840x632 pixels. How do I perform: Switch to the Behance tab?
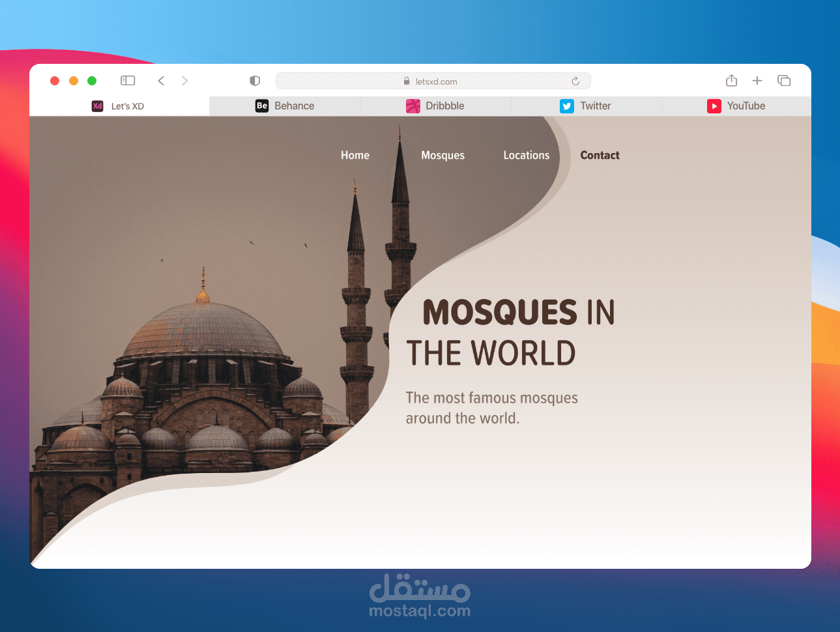(x=285, y=106)
